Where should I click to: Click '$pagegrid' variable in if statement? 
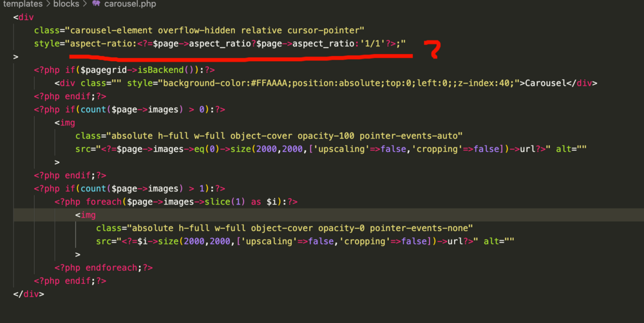point(104,69)
